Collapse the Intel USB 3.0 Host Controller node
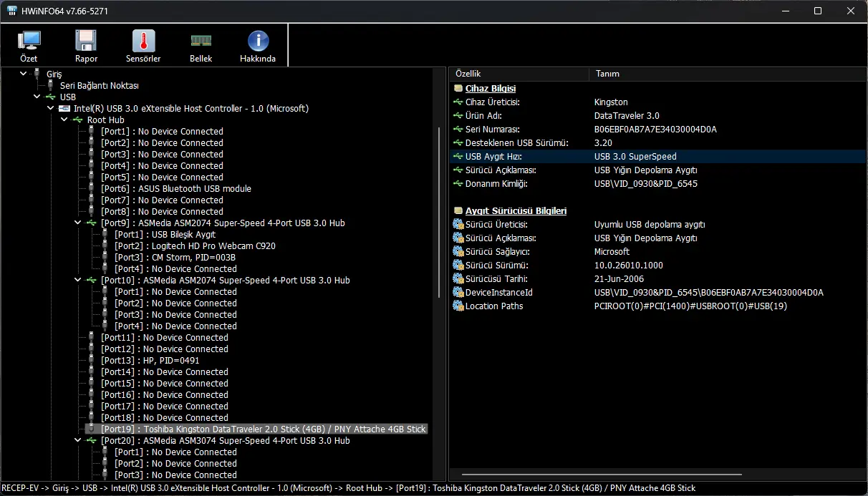 coord(51,108)
